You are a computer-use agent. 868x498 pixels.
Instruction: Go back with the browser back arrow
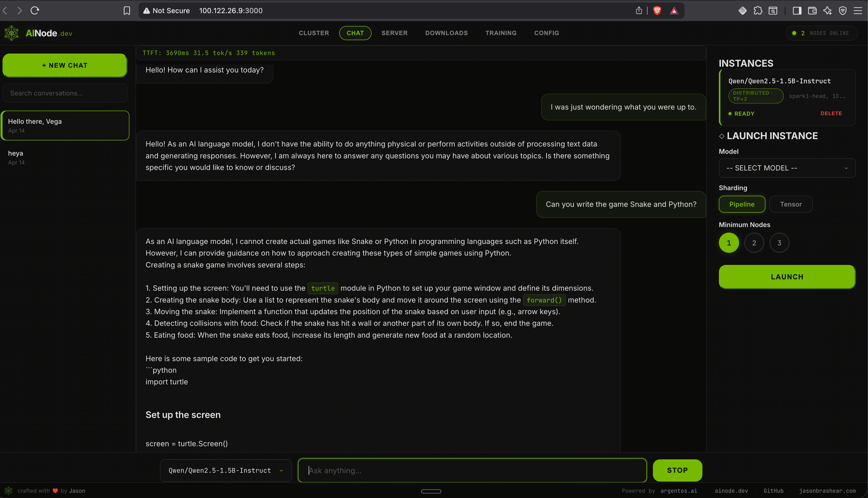click(x=5, y=11)
